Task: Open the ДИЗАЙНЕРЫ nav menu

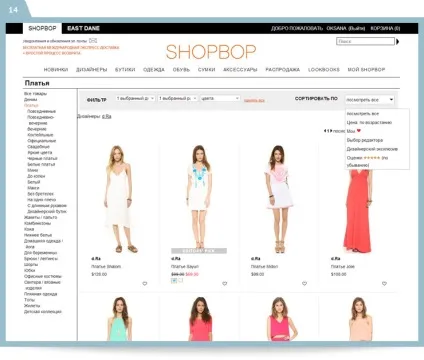Action: [x=92, y=70]
